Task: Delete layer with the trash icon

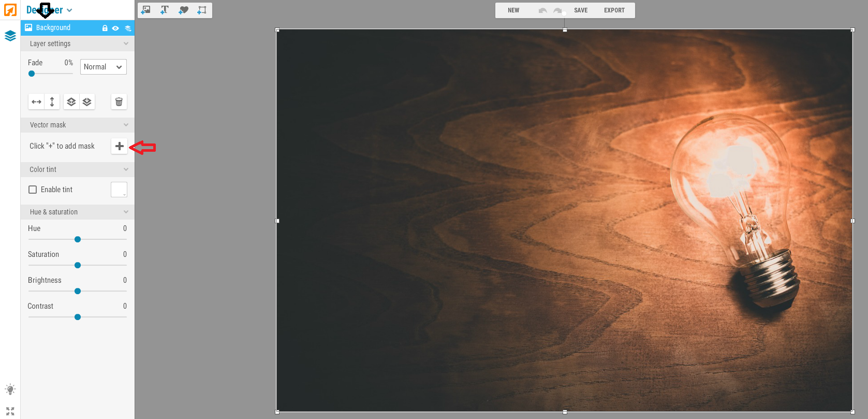Action: [119, 102]
